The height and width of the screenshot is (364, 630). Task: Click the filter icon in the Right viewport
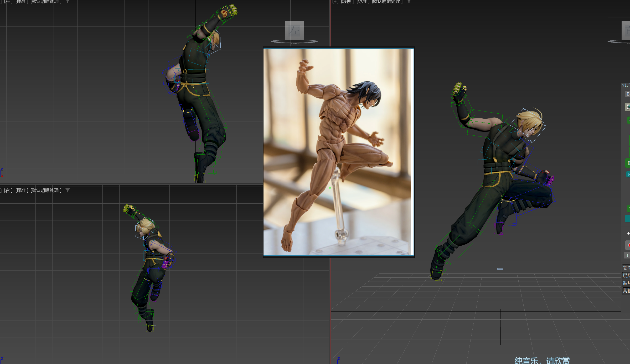pos(68,190)
